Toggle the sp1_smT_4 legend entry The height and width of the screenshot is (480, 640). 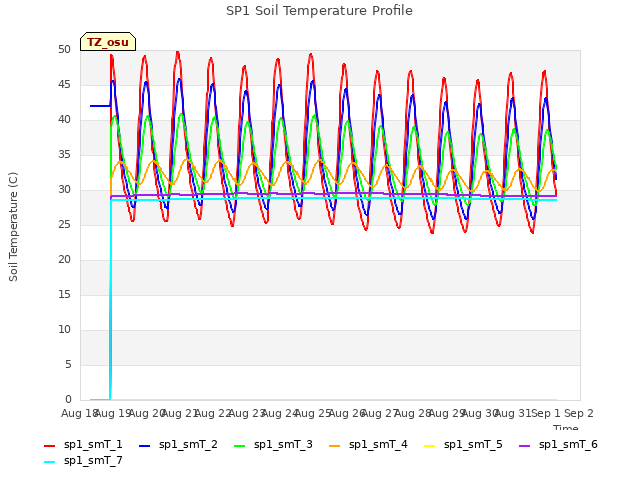368,444
